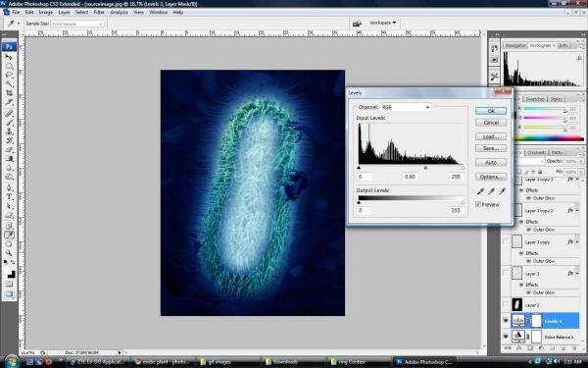Click the histogram cached data warning icon
The height and width of the screenshot is (368, 588).
pyautogui.click(x=579, y=57)
